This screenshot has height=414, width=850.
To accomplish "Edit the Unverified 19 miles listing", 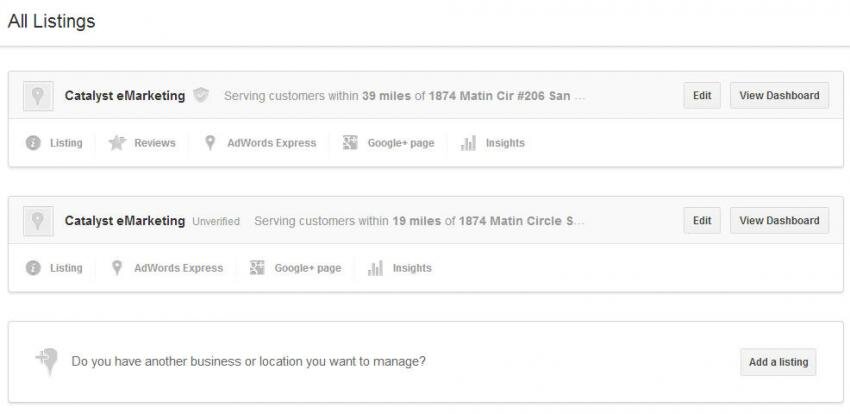I will click(x=702, y=221).
